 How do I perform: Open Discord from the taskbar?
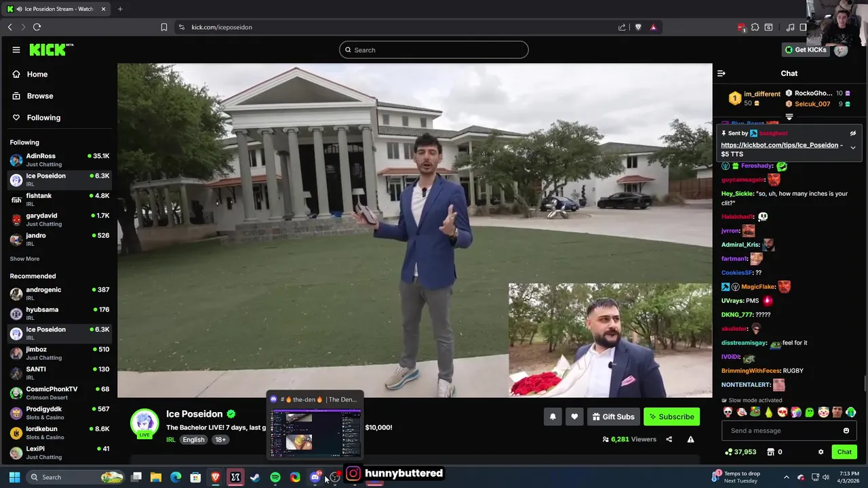(315, 477)
